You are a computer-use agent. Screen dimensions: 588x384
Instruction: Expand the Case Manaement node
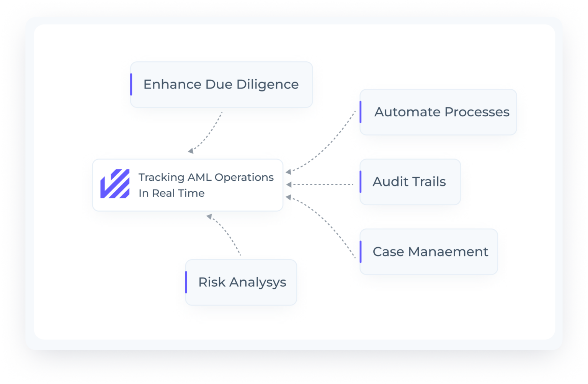click(x=428, y=252)
